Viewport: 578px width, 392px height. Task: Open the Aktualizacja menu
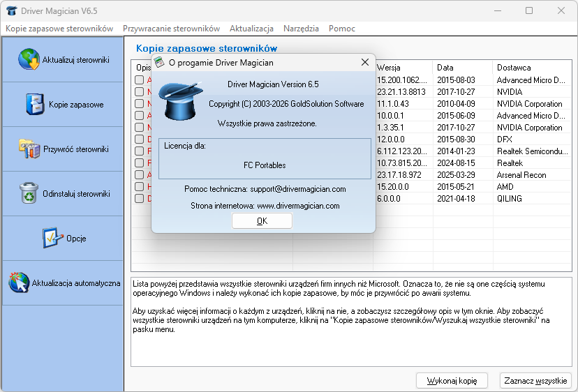(x=251, y=29)
